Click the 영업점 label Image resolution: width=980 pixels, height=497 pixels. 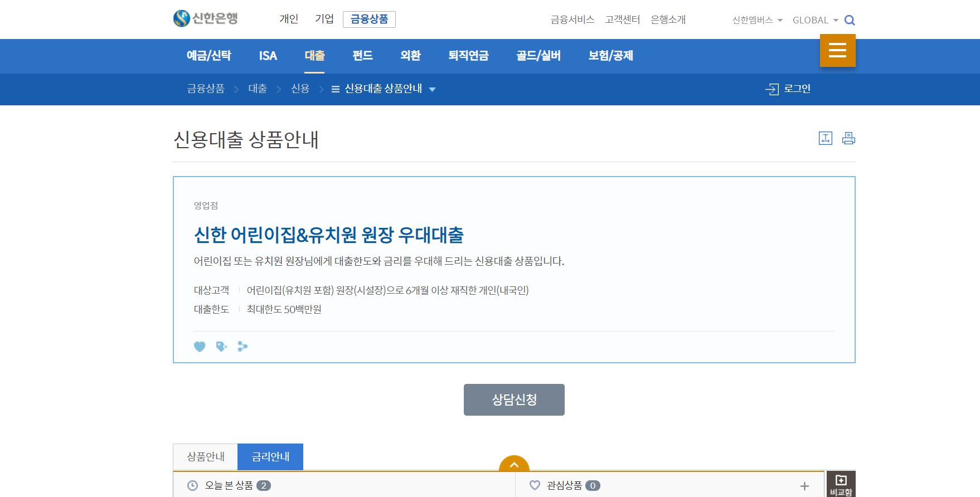click(x=206, y=206)
